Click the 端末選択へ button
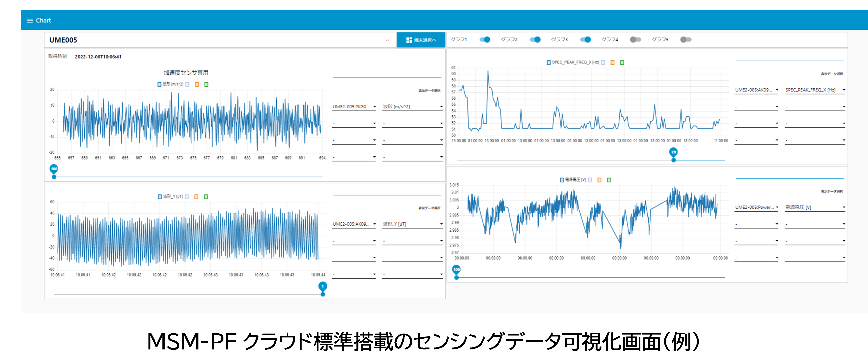This screenshot has width=868, height=359. coord(421,40)
